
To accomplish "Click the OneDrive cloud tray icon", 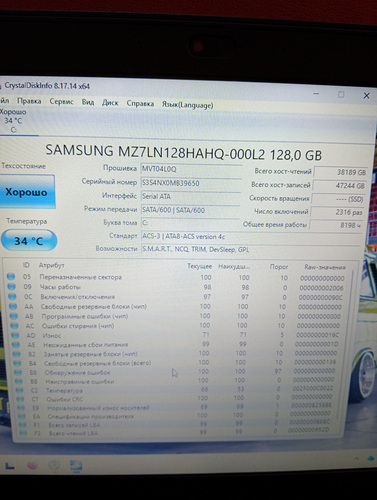I will [x=371, y=459].
